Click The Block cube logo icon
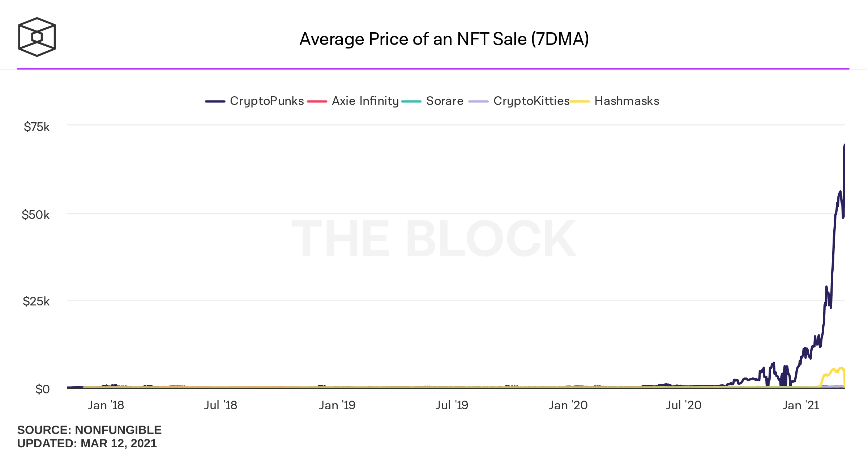 pyautogui.click(x=37, y=37)
